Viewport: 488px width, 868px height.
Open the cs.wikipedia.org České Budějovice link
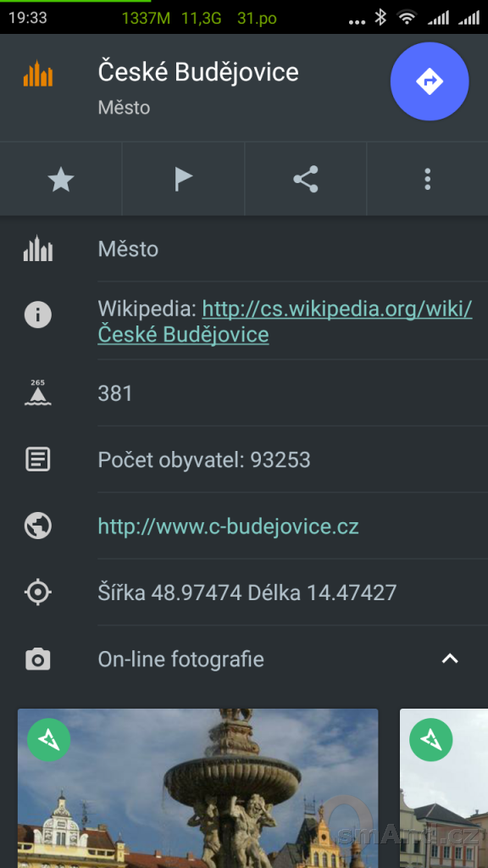coord(285,321)
